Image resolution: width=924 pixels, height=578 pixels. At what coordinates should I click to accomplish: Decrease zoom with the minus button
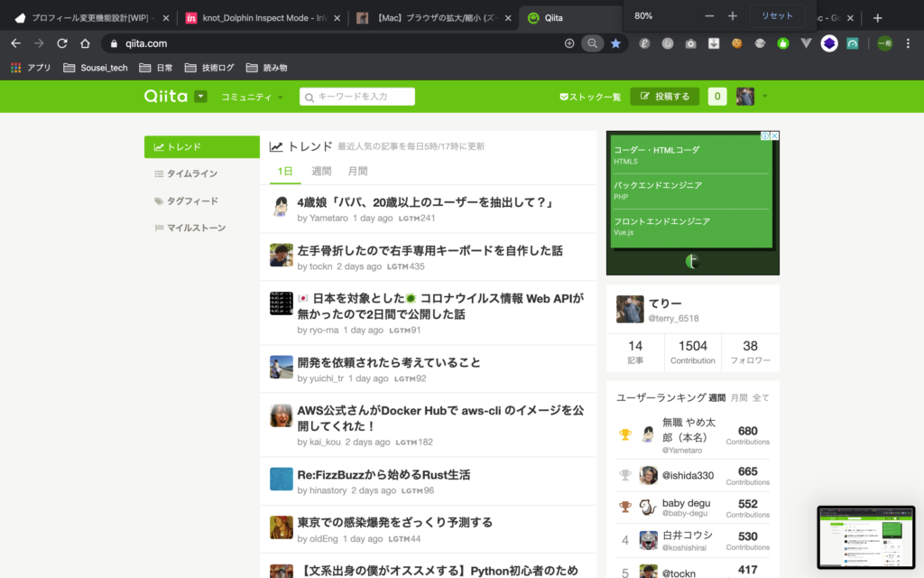[709, 16]
